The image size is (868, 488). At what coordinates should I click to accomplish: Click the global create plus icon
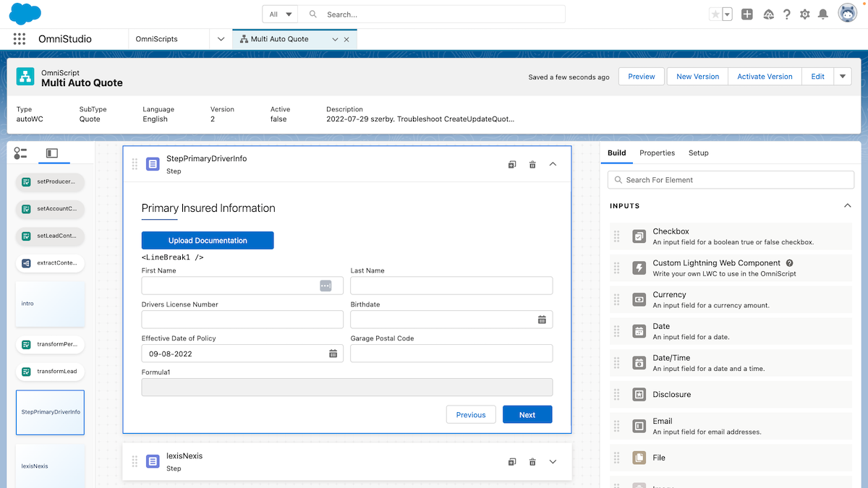[x=747, y=14]
